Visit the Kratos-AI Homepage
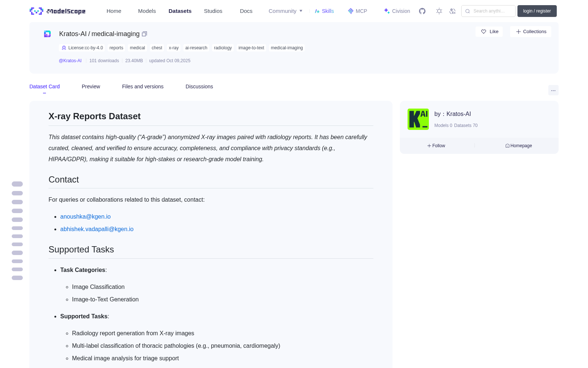The height and width of the screenshot is (368, 588). pos(519,146)
